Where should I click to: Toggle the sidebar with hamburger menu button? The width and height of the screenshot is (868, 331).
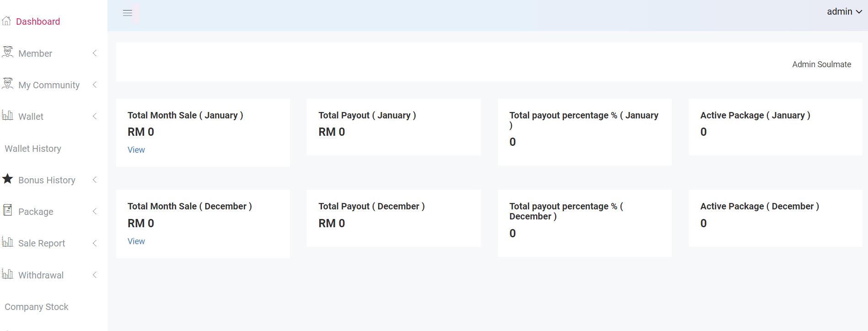click(128, 13)
